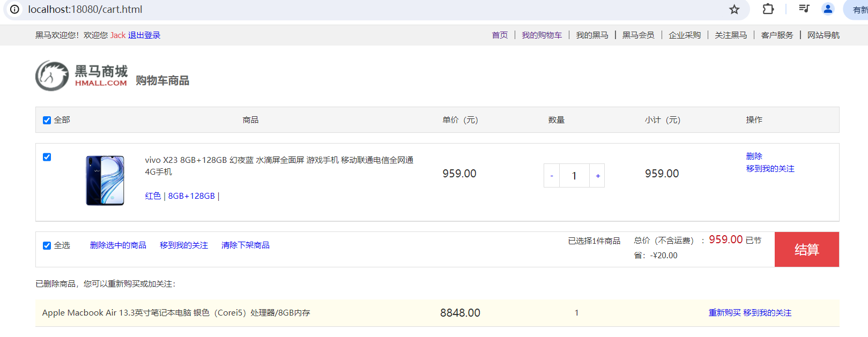Toggle the 全部 select-all checkbox in header
The image size is (868, 337).
point(47,120)
